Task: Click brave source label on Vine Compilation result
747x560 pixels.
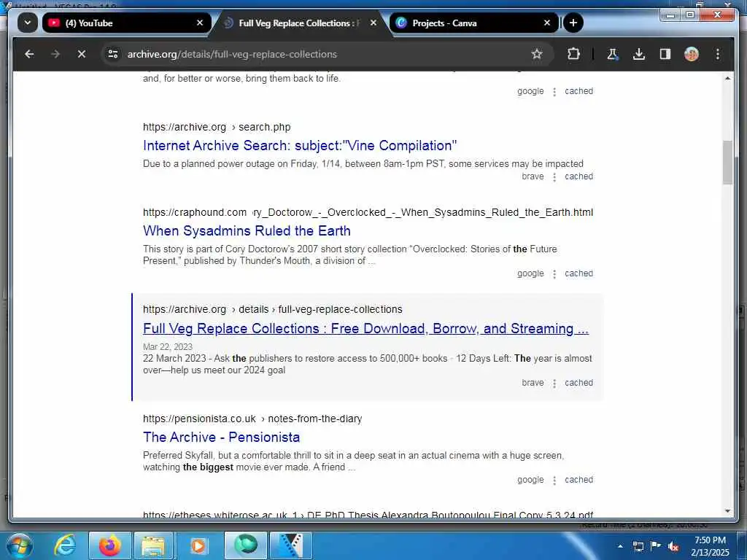Action: 533,176
